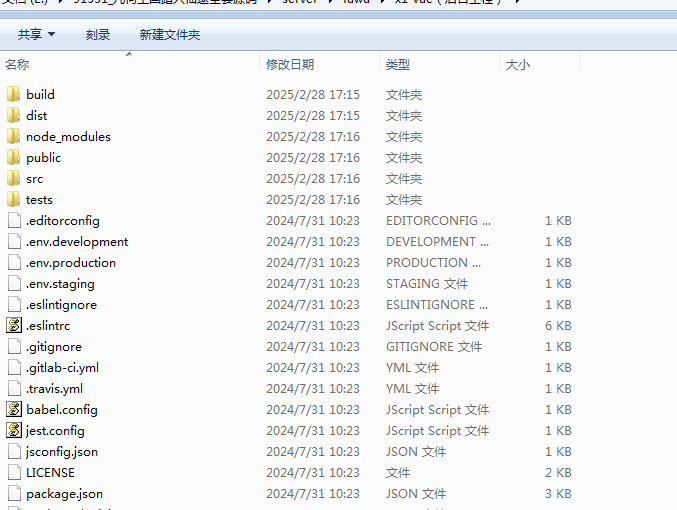Sort by 类型 column header
The width and height of the screenshot is (677, 510).
(398, 65)
